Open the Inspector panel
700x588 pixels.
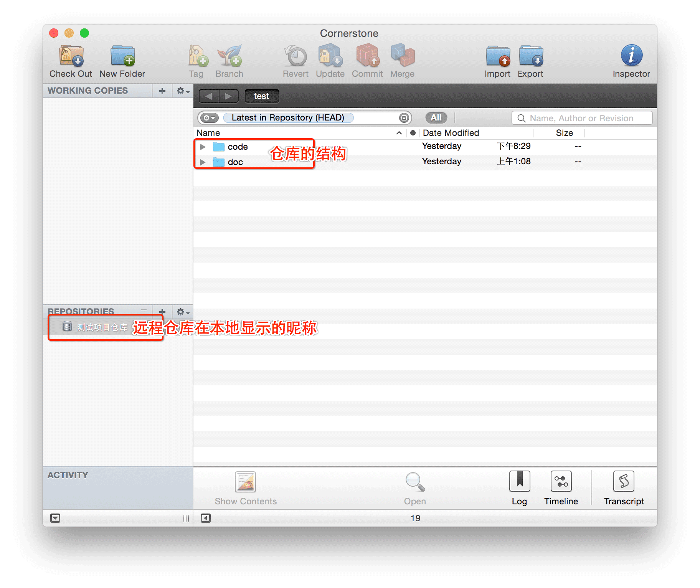(631, 55)
